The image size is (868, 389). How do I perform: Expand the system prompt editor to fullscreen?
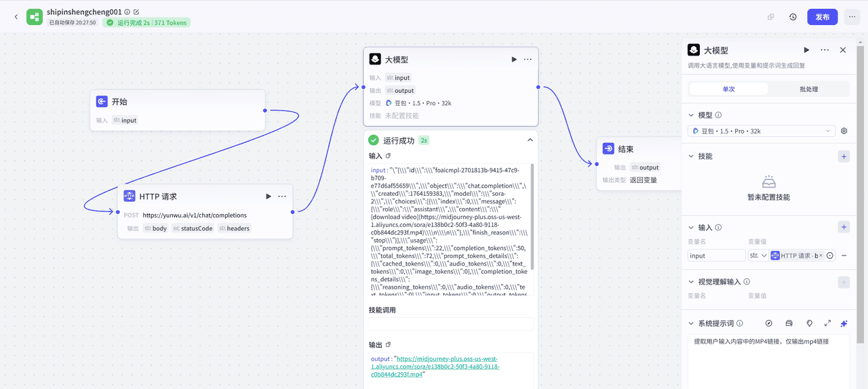point(827,324)
